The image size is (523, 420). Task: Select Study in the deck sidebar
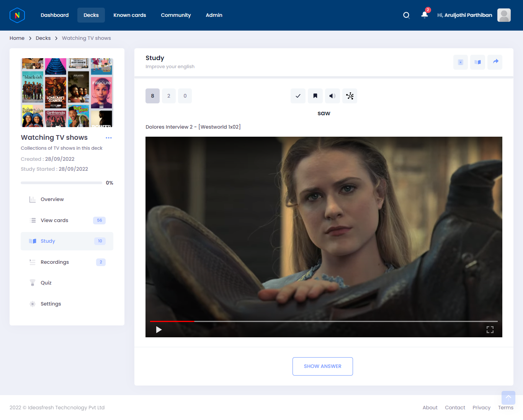coord(67,241)
